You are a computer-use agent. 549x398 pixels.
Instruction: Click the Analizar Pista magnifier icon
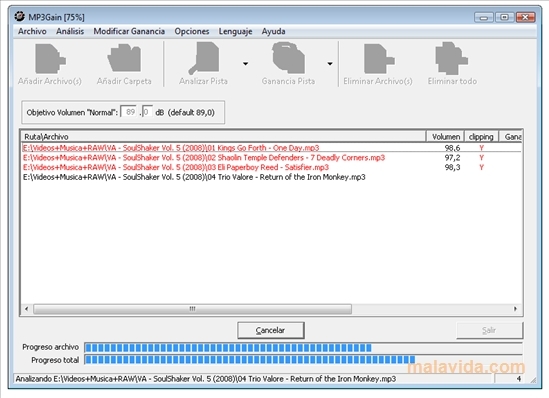(204, 58)
